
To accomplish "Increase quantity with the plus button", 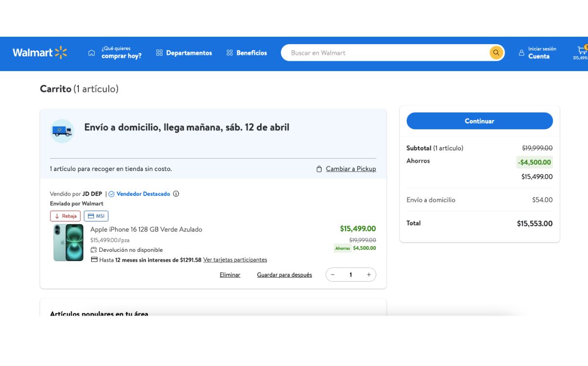I will 369,275.
